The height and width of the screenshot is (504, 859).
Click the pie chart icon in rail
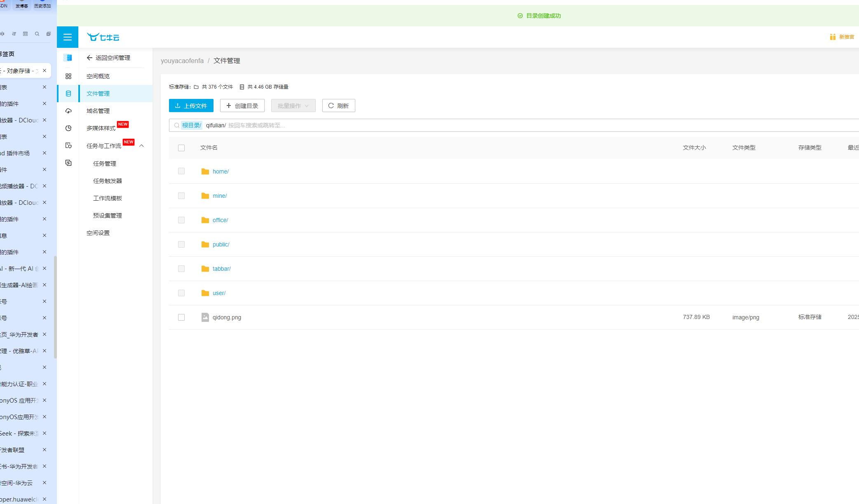(x=68, y=128)
